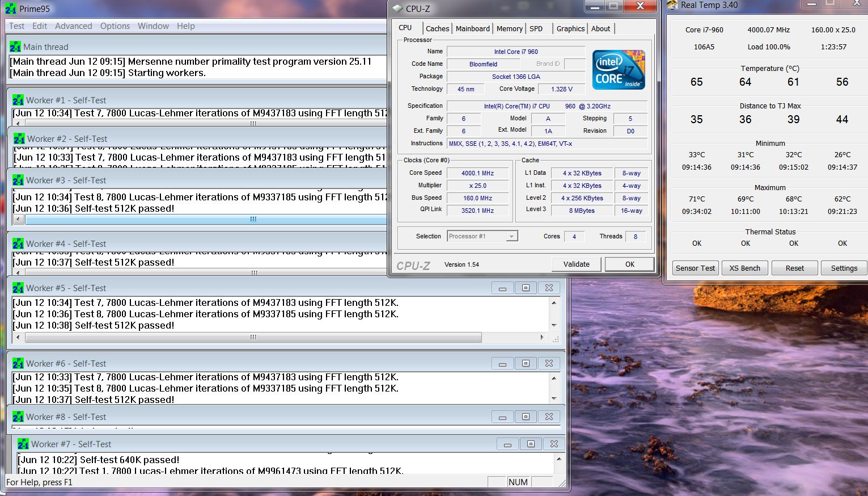Click Worker #3 horizontal scrollbar thumb
The image size is (868, 496).
206,219
